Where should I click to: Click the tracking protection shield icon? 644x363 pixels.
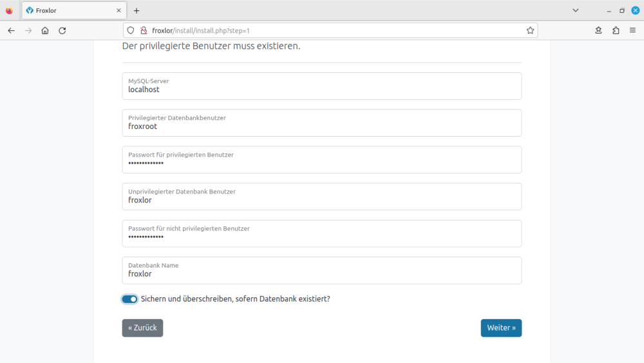click(131, 30)
